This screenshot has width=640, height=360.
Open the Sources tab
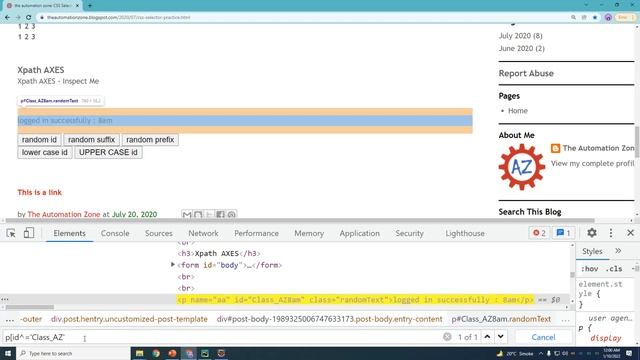(x=159, y=233)
